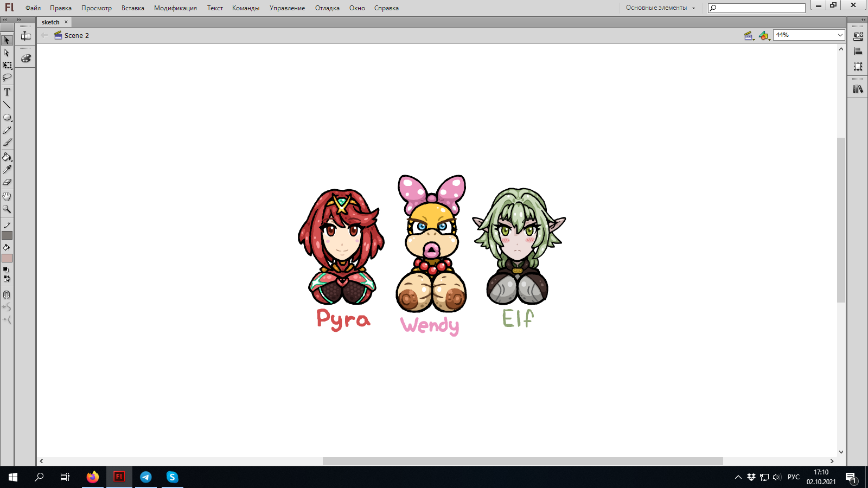The width and height of the screenshot is (868, 488).
Task: Select the Subselection tool
Action: click(x=7, y=53)
